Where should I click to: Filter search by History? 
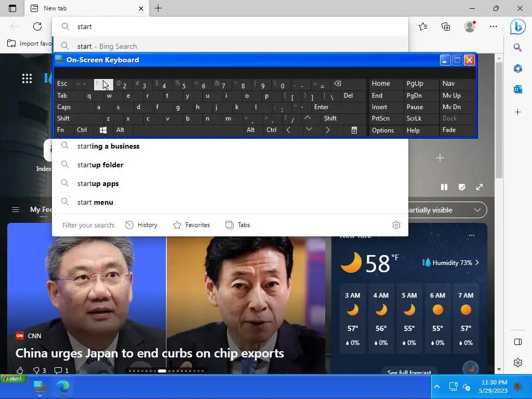141,225
